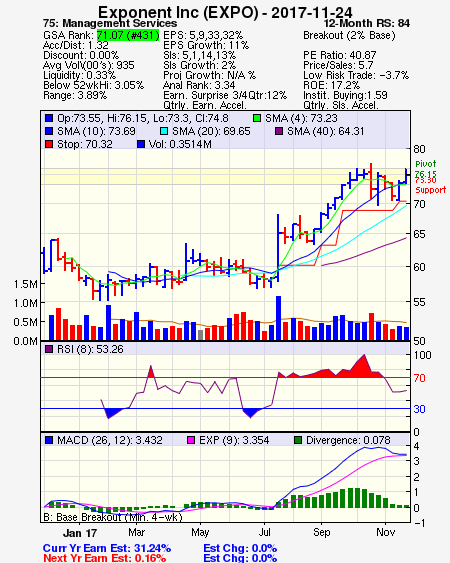Click the 'Jan 17' date axis label
The image size is (450, 563).
tap(80, 533)
